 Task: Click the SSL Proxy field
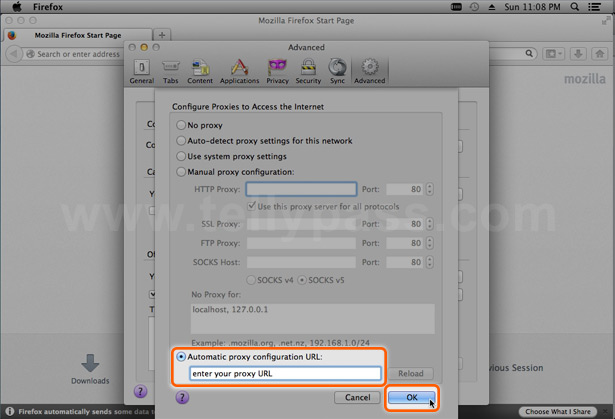(301, 224)
